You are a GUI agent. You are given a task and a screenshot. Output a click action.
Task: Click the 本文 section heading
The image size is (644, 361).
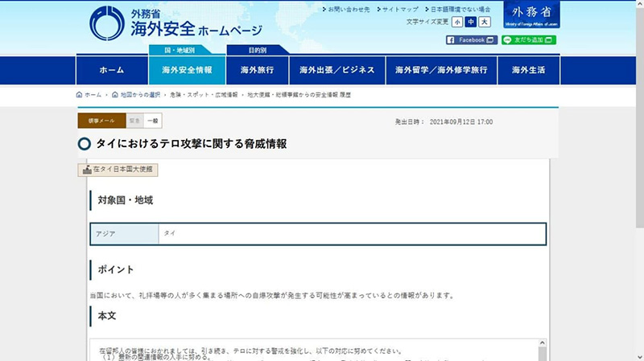pyautogui.click(x=107, y=316)
